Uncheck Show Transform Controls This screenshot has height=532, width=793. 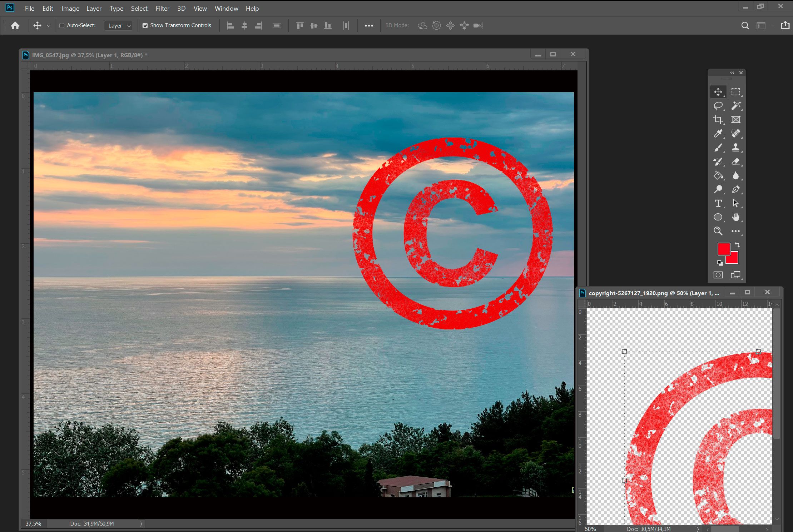[x=145, y=25]
